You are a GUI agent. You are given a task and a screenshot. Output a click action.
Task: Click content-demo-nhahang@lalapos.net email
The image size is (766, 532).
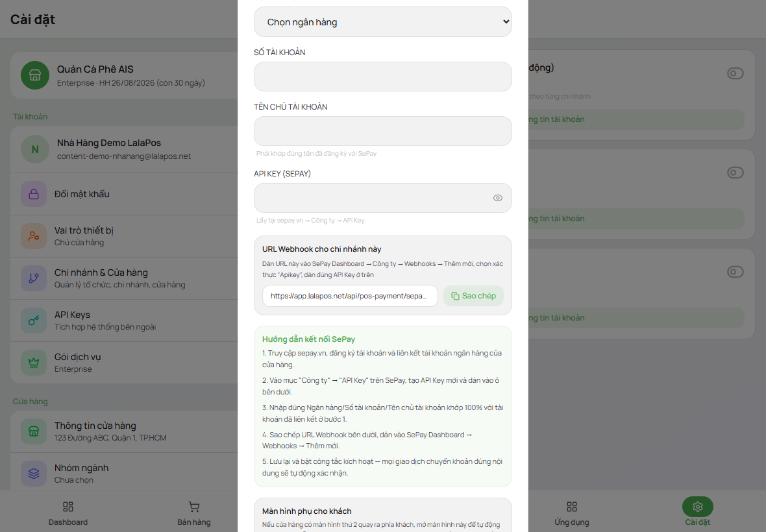coord(124,156)
